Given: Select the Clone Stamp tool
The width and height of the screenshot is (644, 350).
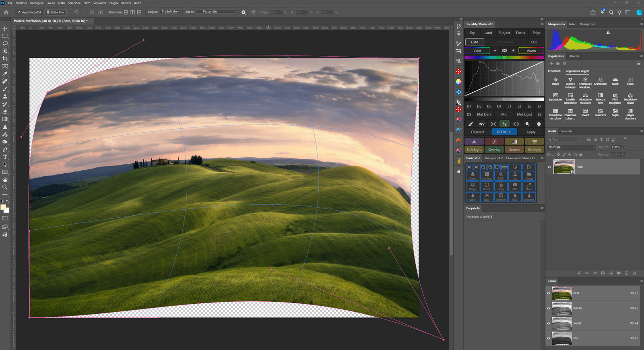Looking at the screenshot, I should 5,97.
